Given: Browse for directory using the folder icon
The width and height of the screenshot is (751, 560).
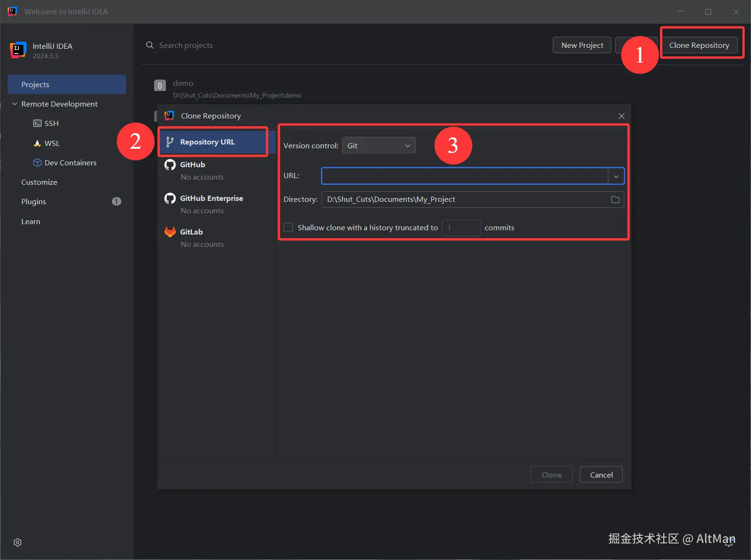Looking at the screenshot, I should (615, 199).
